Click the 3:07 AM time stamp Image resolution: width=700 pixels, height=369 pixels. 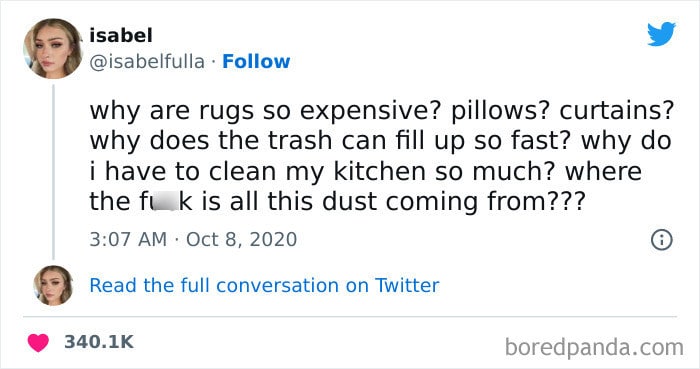tap(128, 239)
